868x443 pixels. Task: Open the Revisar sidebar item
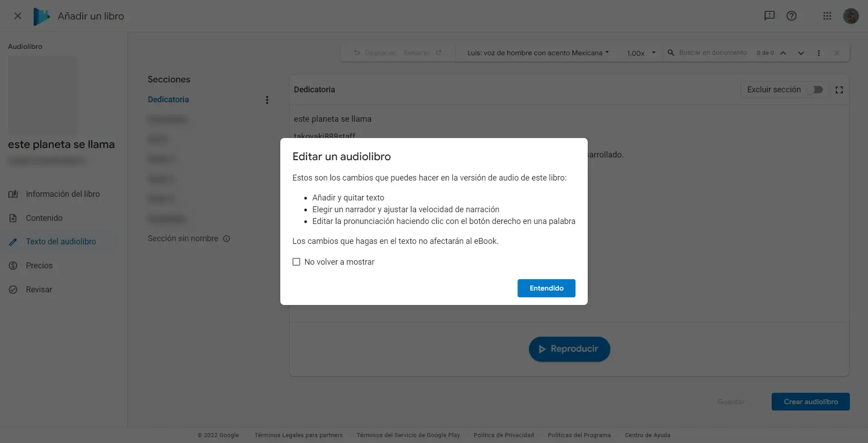click(x=39, y=290)
